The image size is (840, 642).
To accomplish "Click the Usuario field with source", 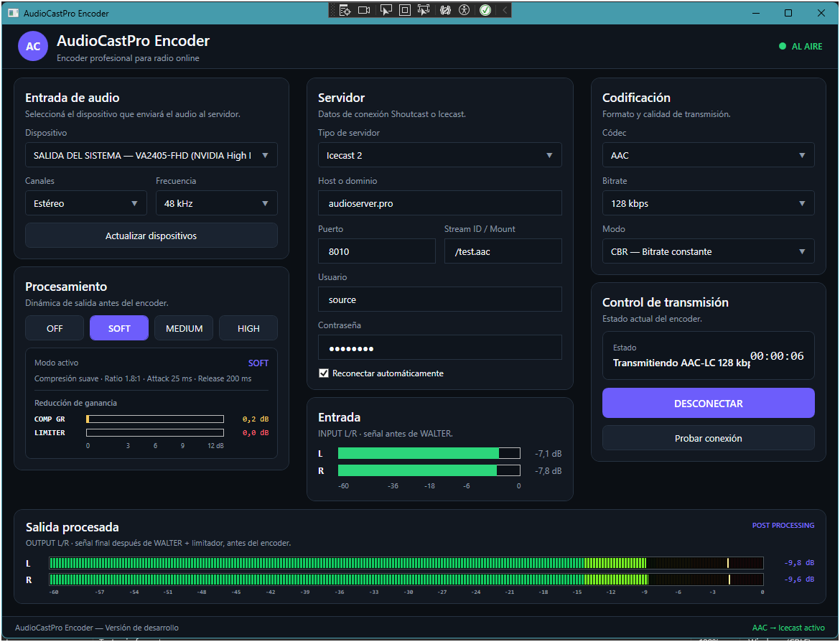I will click(x=440, y=299).
